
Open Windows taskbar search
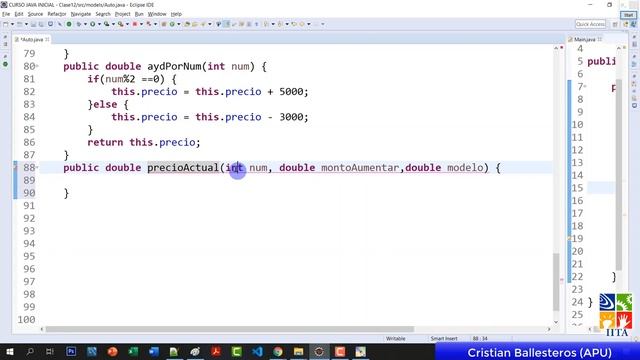[x=30, y=351]
